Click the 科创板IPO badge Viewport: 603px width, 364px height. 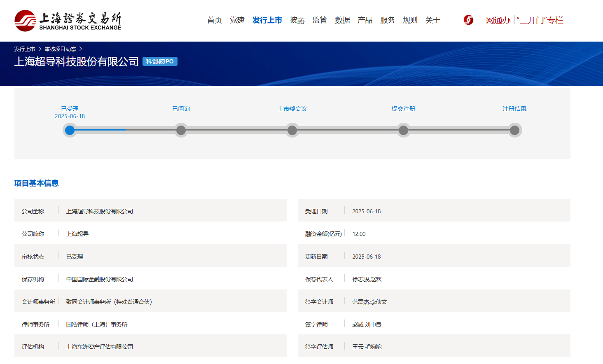(160, 61)
